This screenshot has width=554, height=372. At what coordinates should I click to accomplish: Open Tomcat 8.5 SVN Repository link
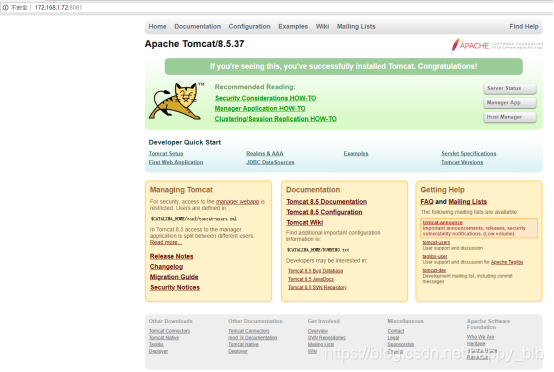(317, 288)
